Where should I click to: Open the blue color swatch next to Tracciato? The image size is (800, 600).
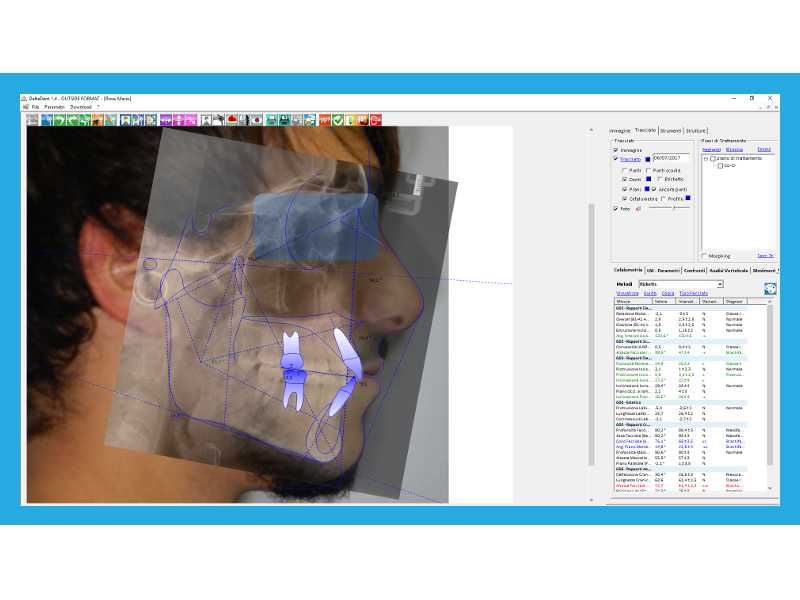647,159
